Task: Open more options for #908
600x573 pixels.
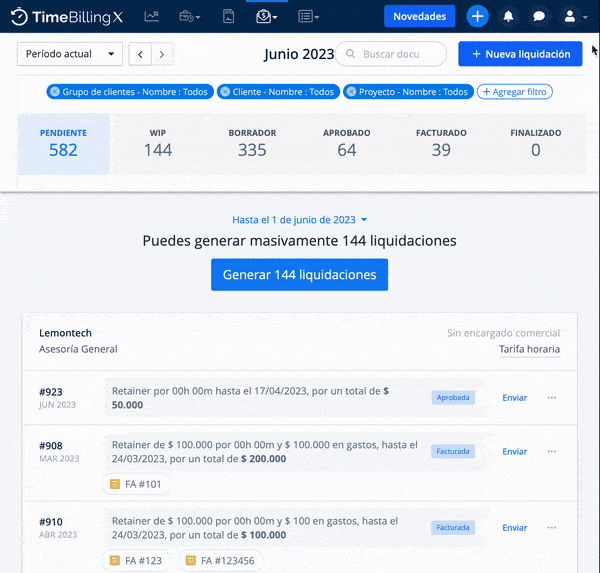Action: click(x=552, y=451)
